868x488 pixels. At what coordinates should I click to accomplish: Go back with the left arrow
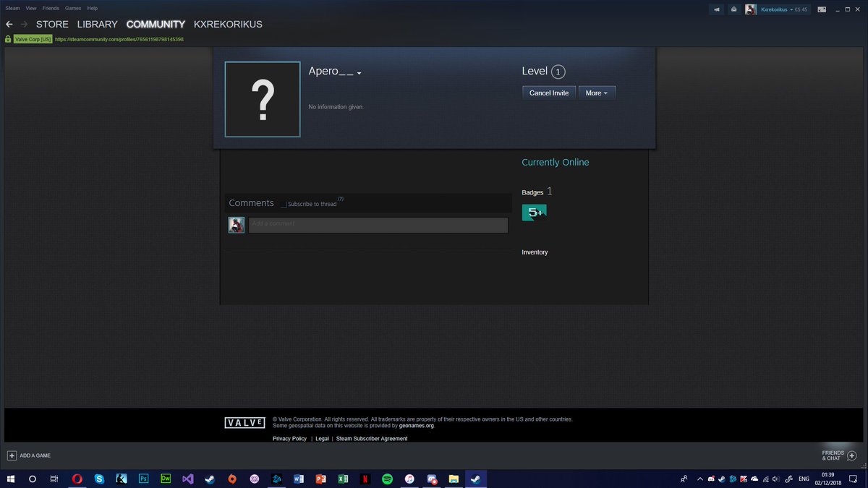click(x=9, y=25)
